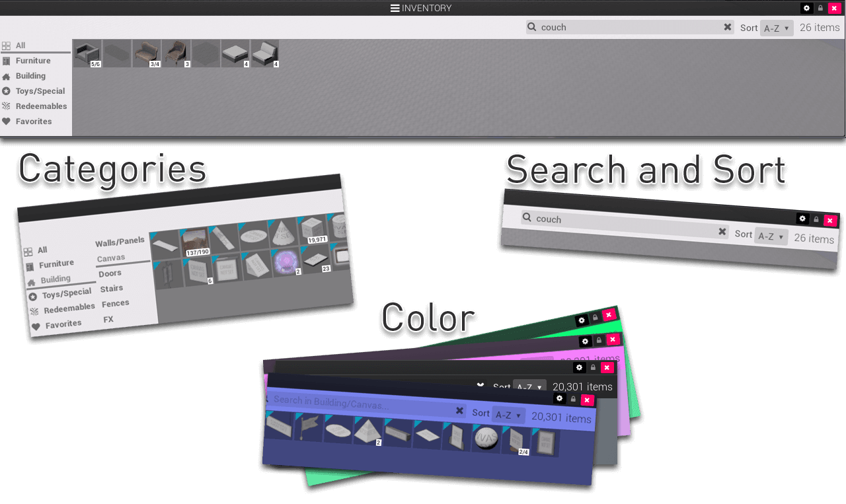This screenshot has height=504, width=846.
Task: Select the grey armchair marked 5/6
Action: [87, 54]
